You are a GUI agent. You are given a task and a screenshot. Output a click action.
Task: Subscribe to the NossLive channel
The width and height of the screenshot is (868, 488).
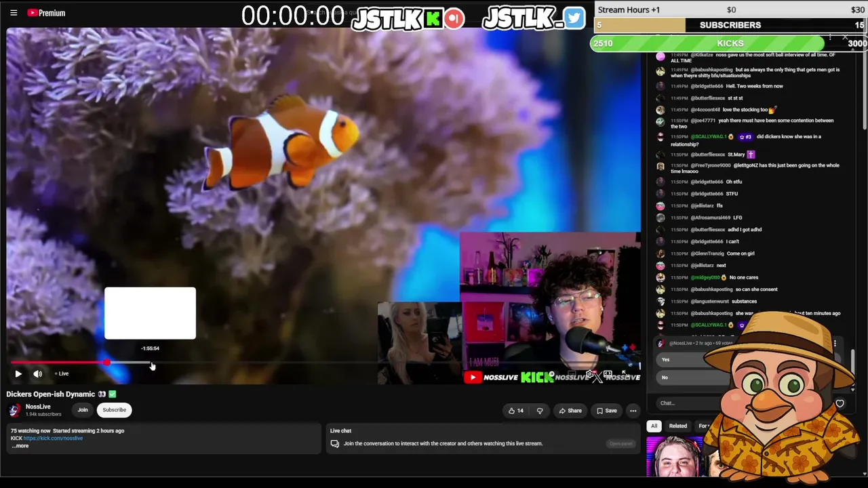coord(114,410)
